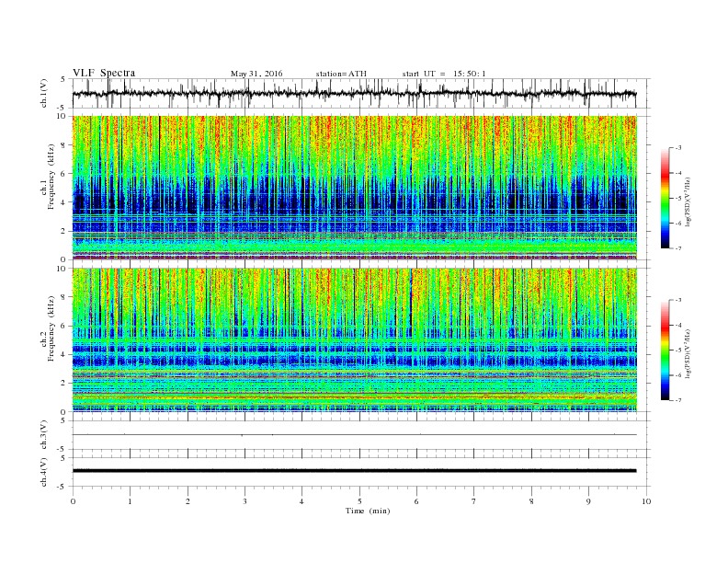Click the thick ch.4 voltage trace
728x563 pixels.
pos(355,471)
